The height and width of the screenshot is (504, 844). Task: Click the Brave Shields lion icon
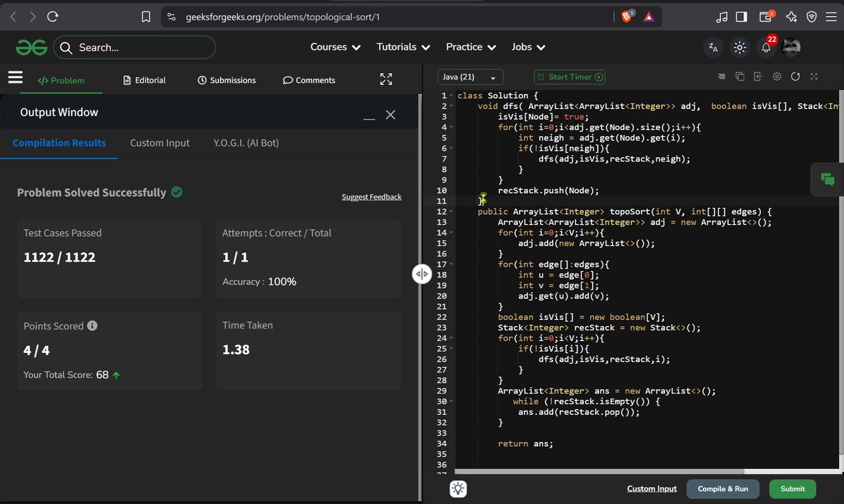coord(627,16)
